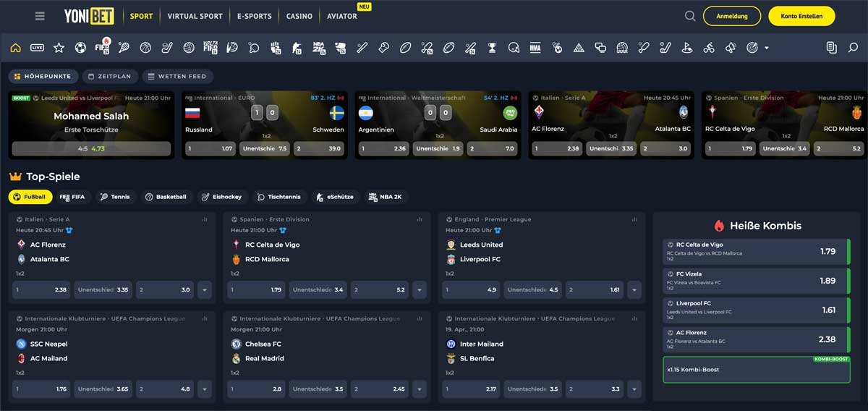Select the megaphone icon
868x411 pixels.
click(x=731, y=48)
